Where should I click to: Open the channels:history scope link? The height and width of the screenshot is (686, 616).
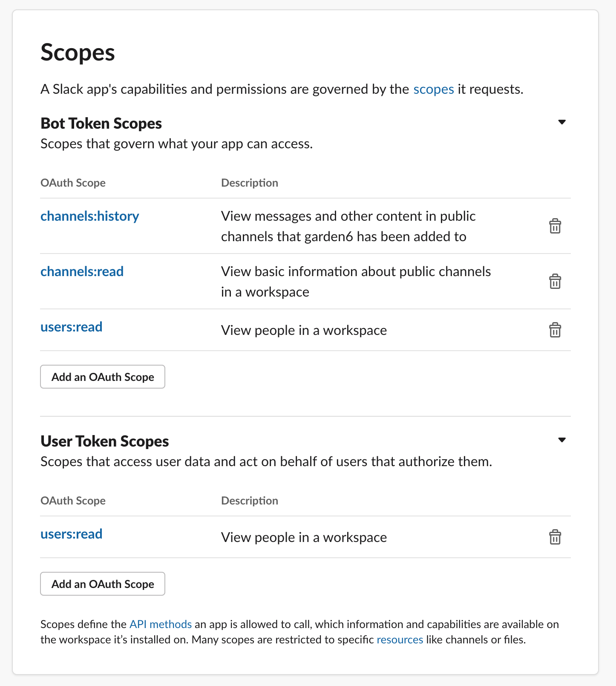click(90, 216)
